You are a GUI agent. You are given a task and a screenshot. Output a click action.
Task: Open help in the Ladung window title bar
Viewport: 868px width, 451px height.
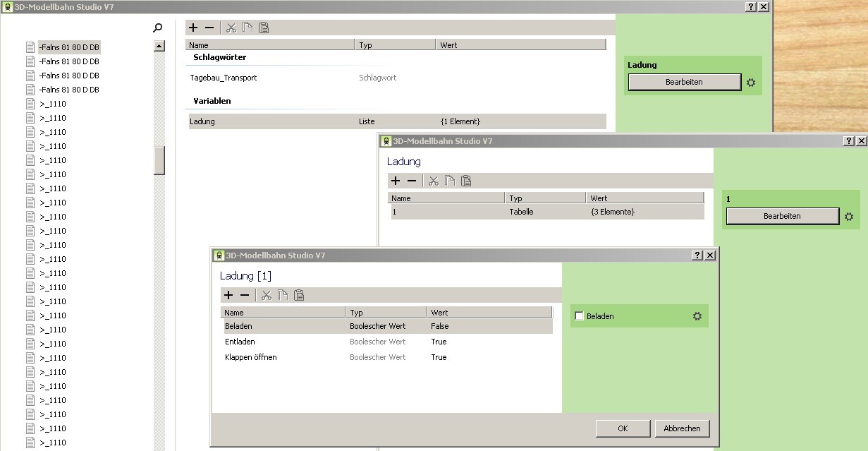(x=849, y=141)
